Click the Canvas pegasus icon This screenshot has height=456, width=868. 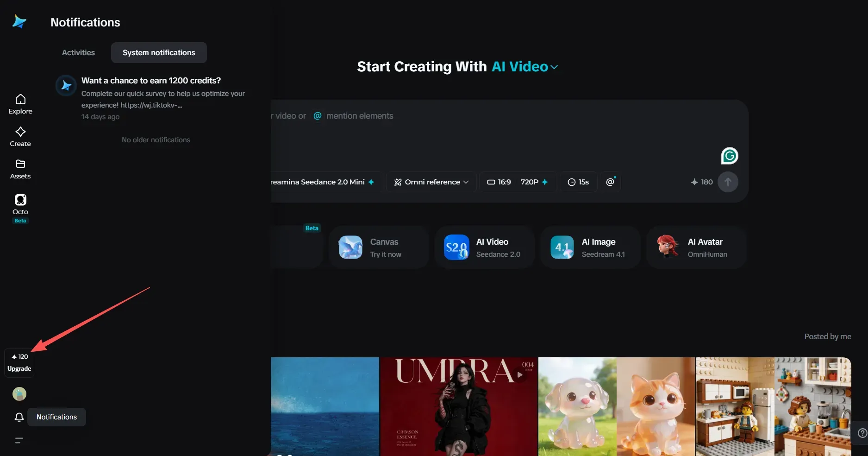(x=350, y=247)
